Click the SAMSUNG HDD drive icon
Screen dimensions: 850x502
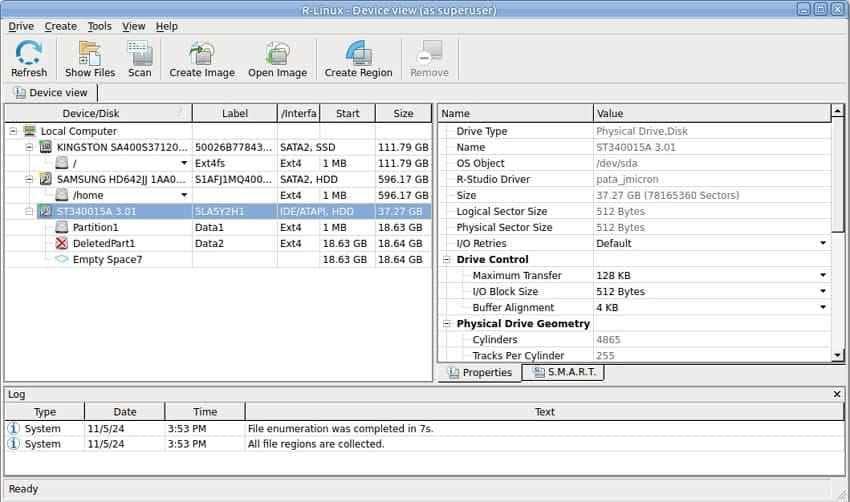(x=46, y=179)
